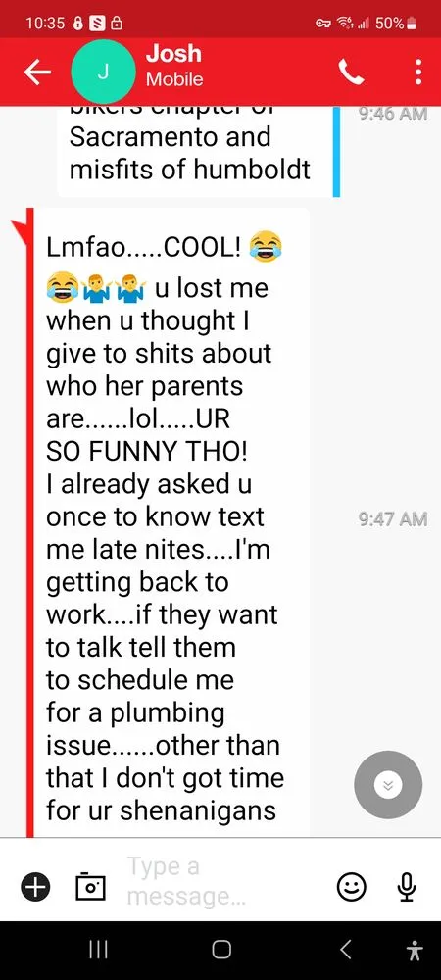Open the camera attachment icon
The height and width of the screenshot is (980, 441).
[90, 886]
